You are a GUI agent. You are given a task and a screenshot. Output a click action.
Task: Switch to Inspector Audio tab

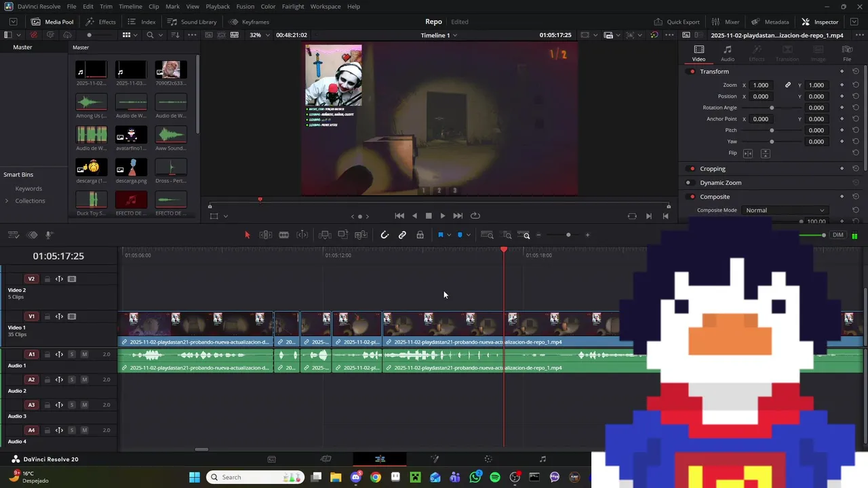click(728, 53)
